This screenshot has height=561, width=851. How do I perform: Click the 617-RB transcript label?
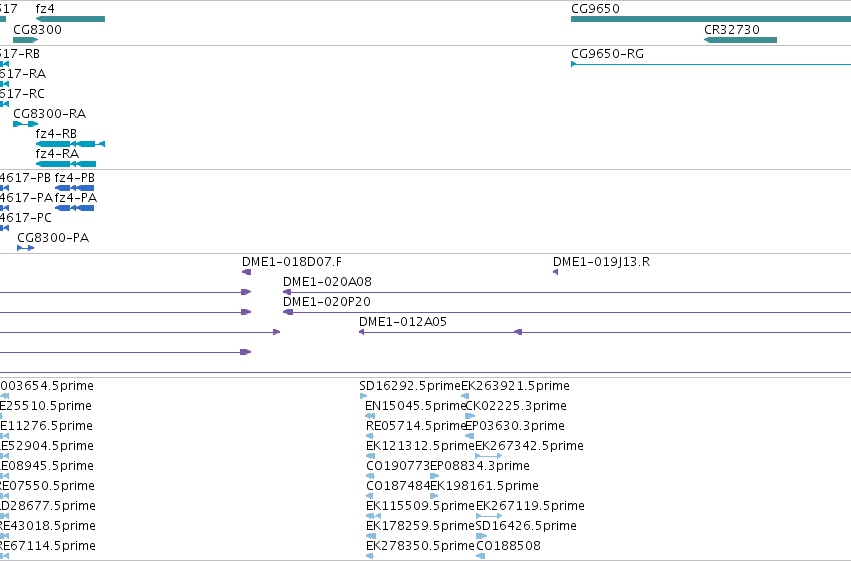[x=20, y=54]
